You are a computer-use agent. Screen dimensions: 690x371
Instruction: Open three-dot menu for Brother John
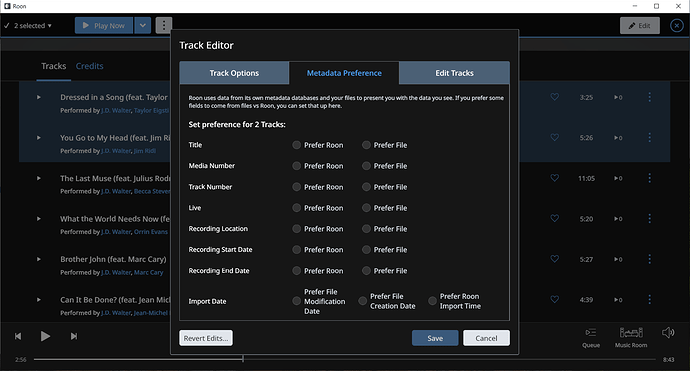point(650,259)
